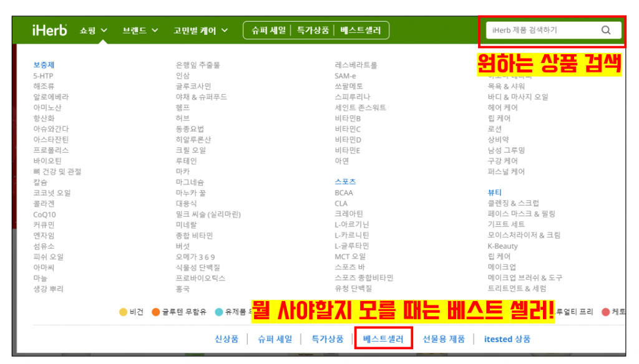
Task: Select 프로바이오틱스 category
Action: [200, 278]
